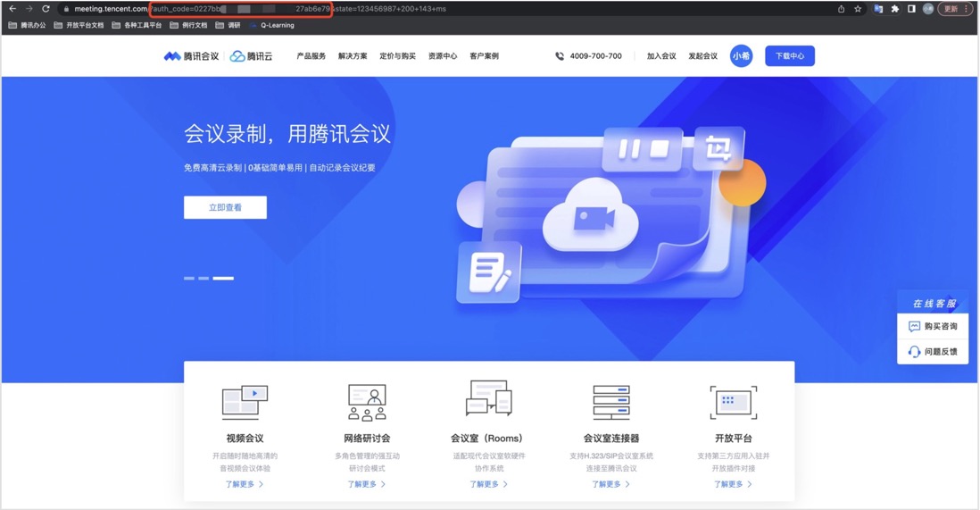Click the 购买咨询 customer service button

[933, 326]
